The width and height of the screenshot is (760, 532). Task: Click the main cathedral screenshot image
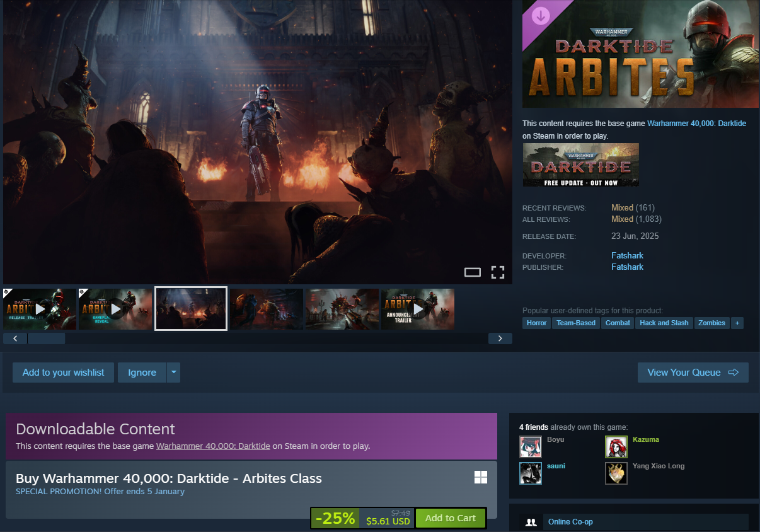coord(257,142)
